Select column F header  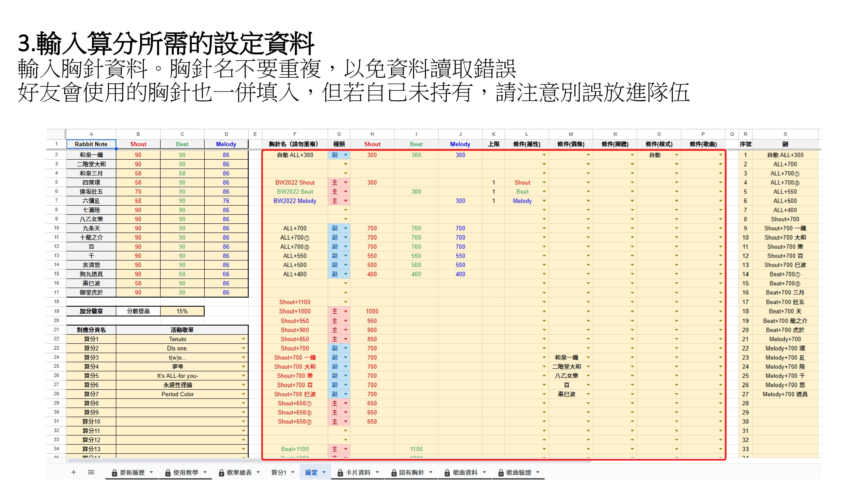(x=295, y=134)
